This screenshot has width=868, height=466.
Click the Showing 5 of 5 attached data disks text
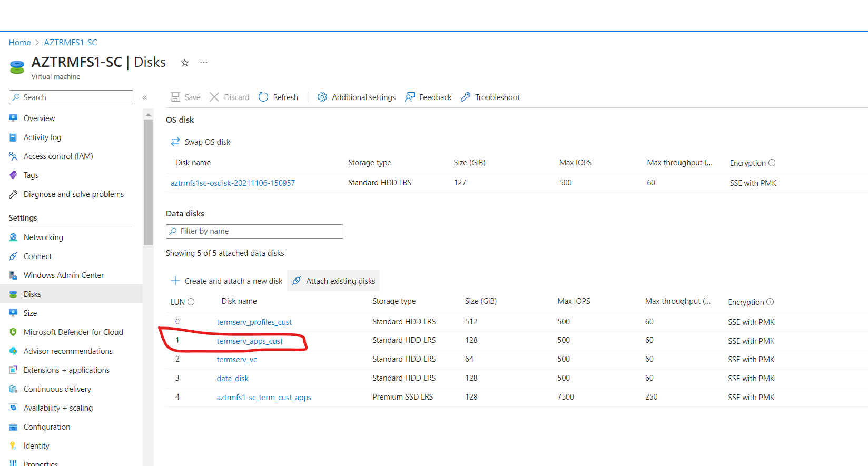(x=225, y=253)
